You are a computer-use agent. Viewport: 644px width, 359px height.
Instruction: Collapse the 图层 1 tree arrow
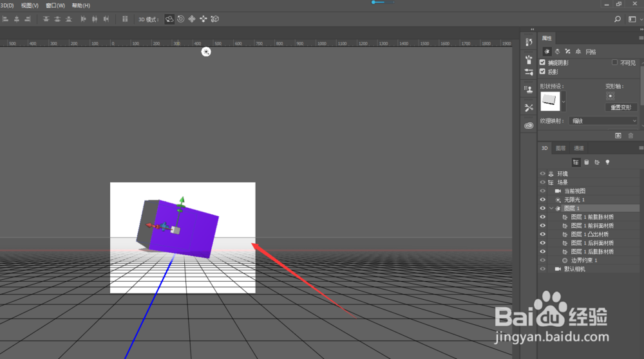click(x=552, y=208)
